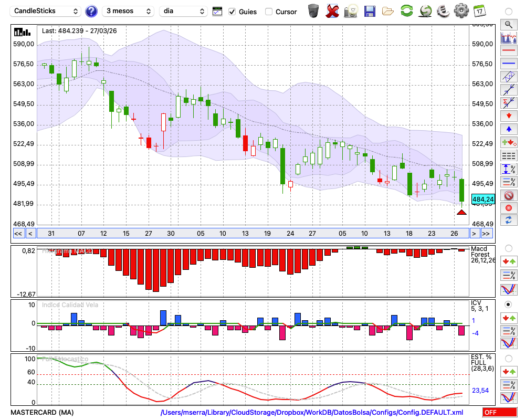
Task: Open the CandleSticks chart type dropdown
Action: coord(46,11)
